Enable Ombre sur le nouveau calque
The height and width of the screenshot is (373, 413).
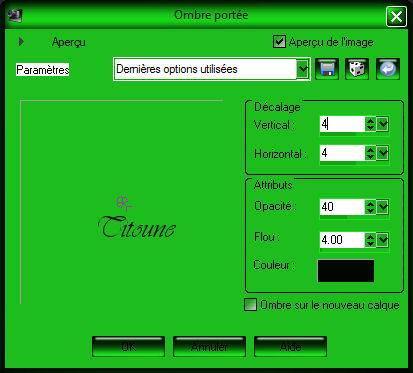pyautogui.click(x=251, y=304)
